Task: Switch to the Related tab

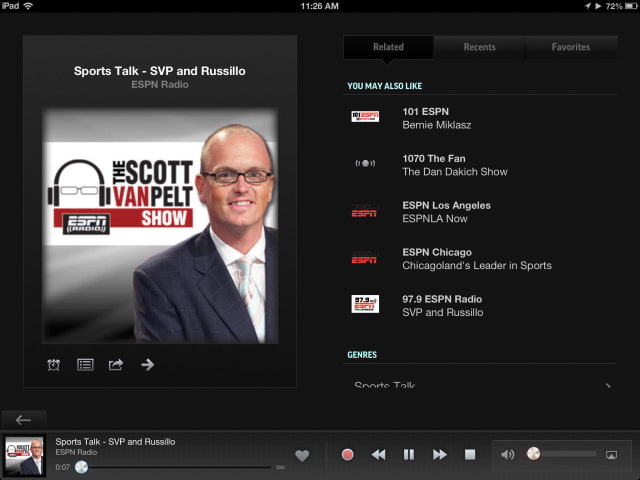Action: [x=388, y=47]
